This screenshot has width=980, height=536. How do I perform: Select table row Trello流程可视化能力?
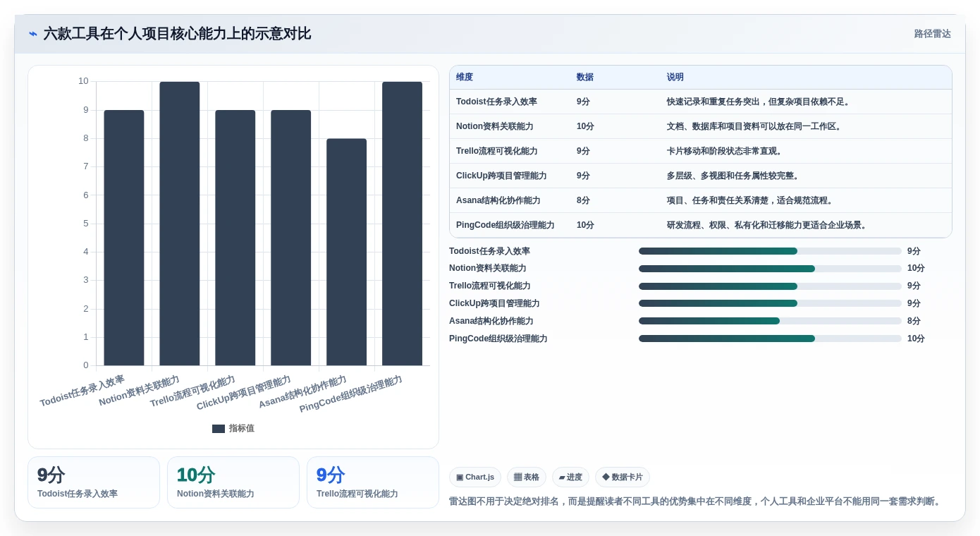tap(701, 151)
